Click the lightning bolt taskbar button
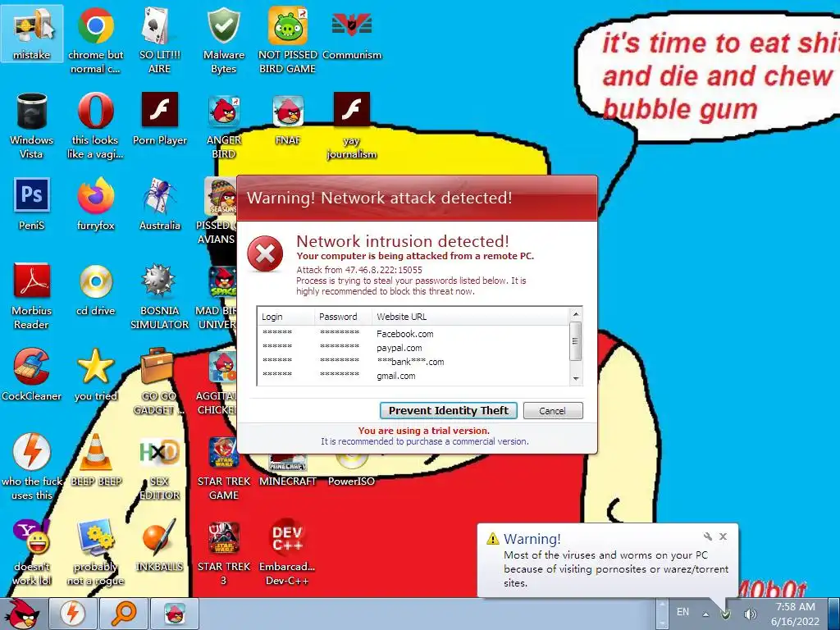Viewport: 840px width, 630px height. (x=73, y=614)
